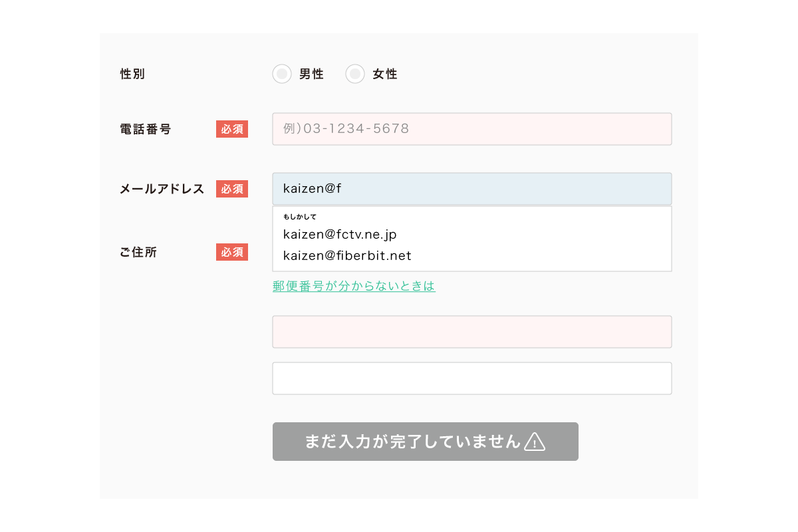Select the 女性 radio button

354,74
